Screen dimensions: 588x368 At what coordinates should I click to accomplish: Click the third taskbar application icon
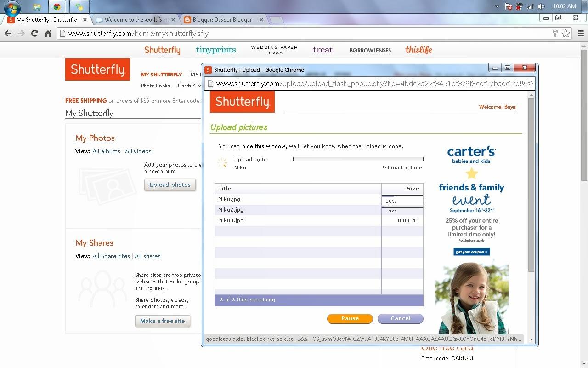(x=79, y=7)
